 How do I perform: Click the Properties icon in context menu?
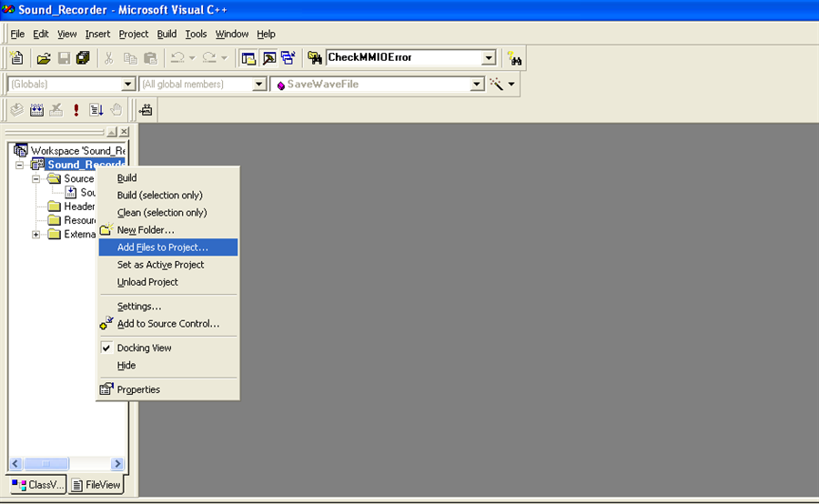(x=106, y=389)
